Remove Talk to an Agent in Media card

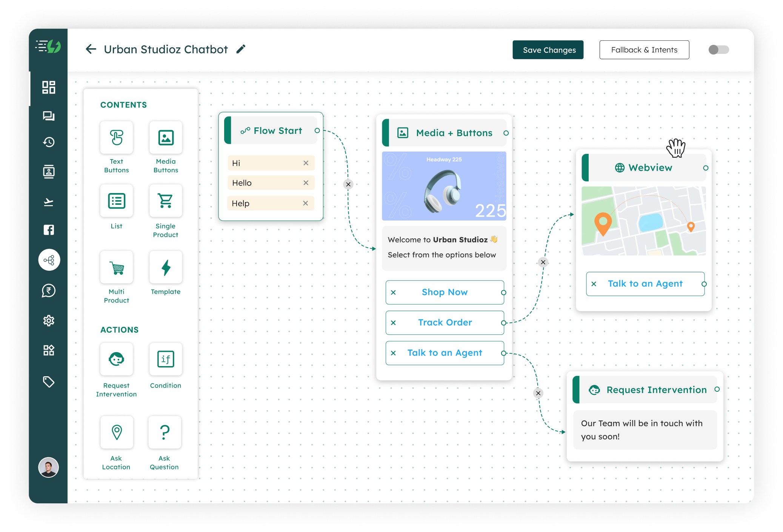(393, 353)
